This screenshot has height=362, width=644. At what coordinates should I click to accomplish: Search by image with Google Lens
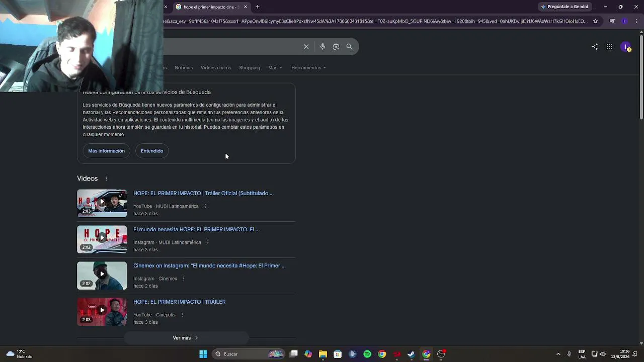[x=336, y=47]
